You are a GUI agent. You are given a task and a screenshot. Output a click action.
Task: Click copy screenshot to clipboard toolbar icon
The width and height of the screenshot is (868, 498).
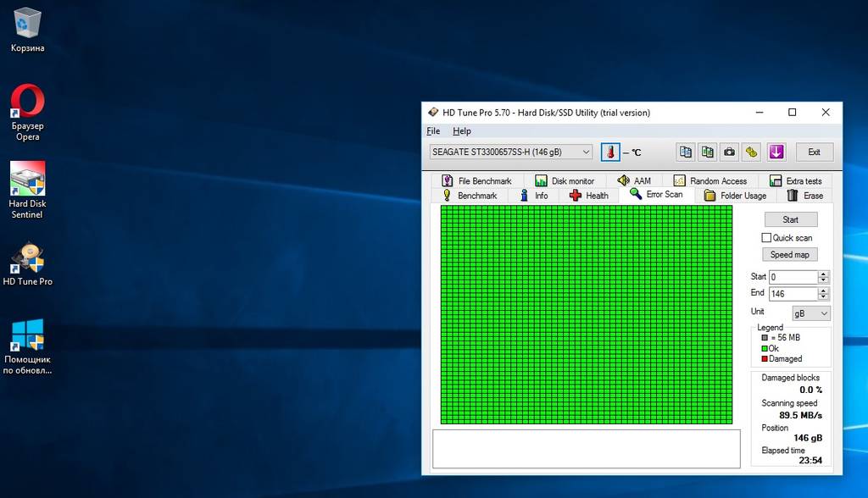(708, 152)
